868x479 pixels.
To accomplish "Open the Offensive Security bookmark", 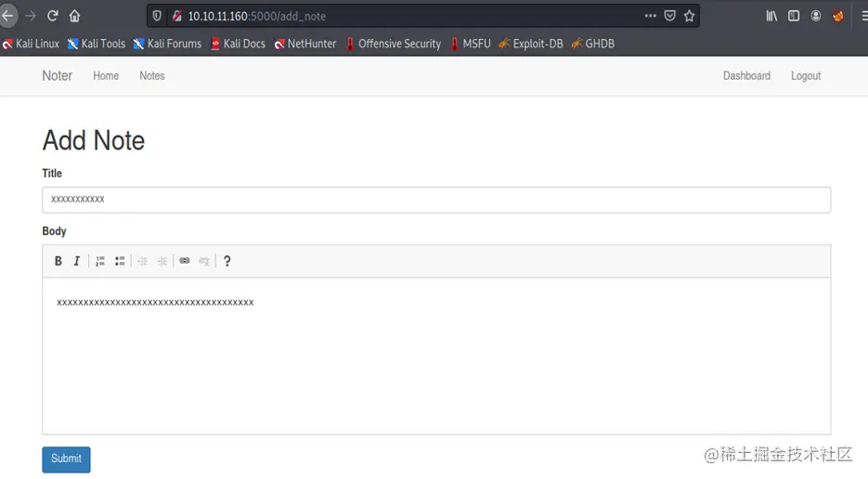I will click(393, 44).
